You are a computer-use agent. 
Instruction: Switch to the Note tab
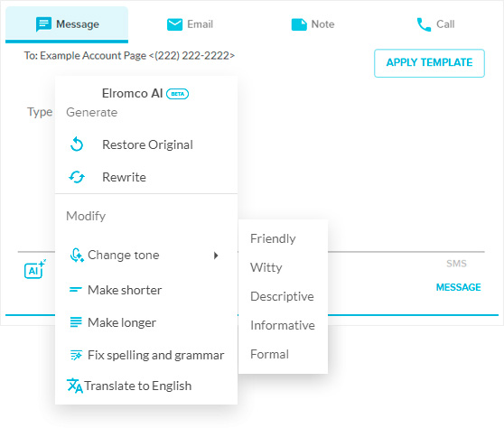point(313,24)
